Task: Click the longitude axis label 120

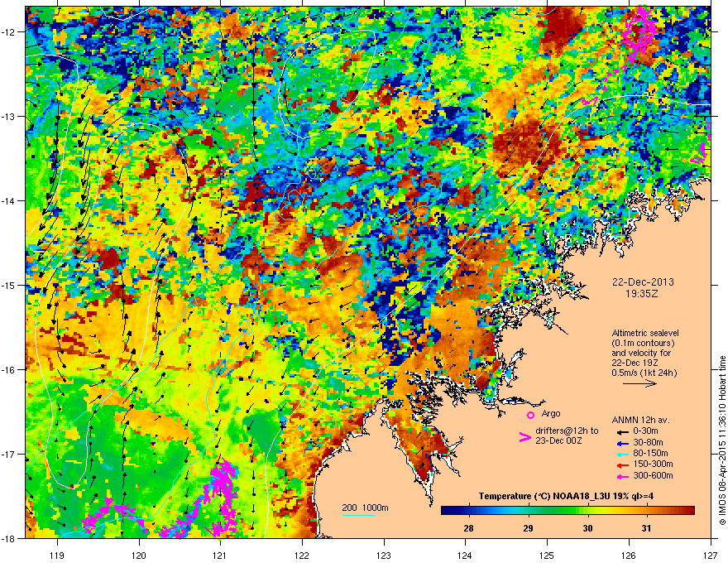Action: click(x=139, y=555)
